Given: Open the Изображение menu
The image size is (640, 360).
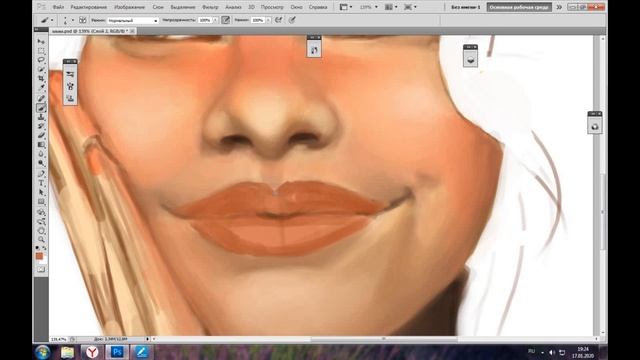Looking at the screenshot, I should [x=129, y=7].
